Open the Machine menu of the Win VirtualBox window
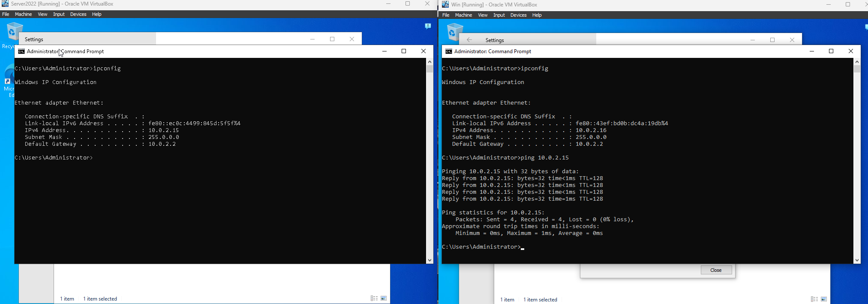The height and width of the screenshot is (304, 868). (463, 15)
